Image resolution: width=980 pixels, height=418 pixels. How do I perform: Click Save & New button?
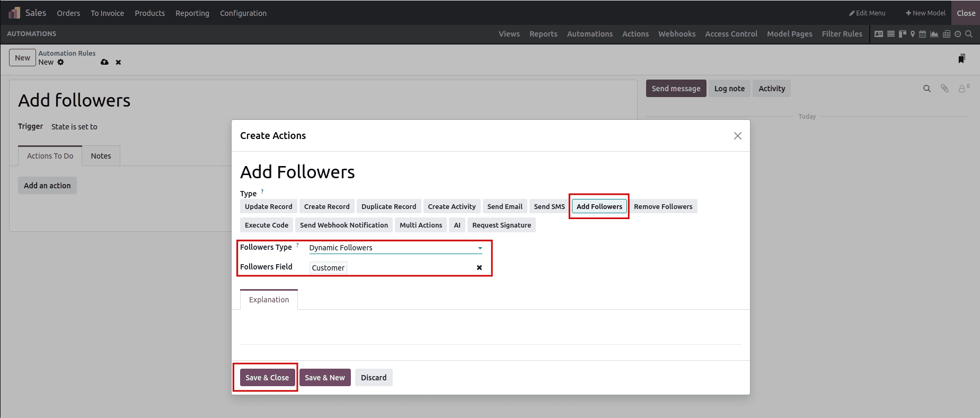[325, 378]
